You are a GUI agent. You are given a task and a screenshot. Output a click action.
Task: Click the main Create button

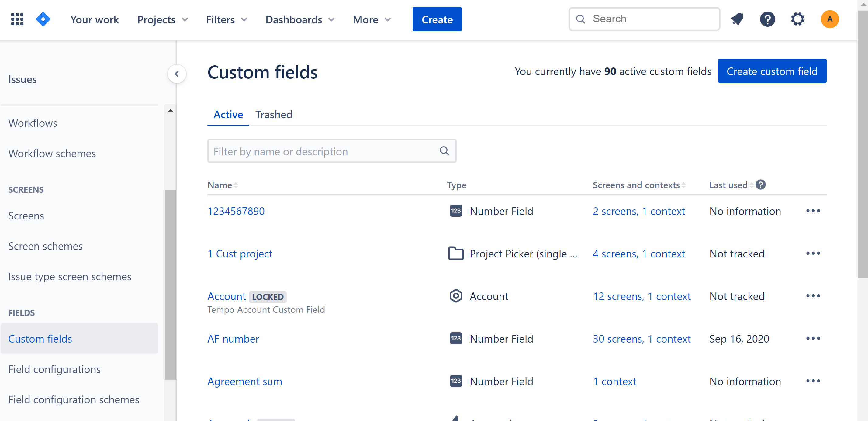pyautogui.click(x=437, y=20)
